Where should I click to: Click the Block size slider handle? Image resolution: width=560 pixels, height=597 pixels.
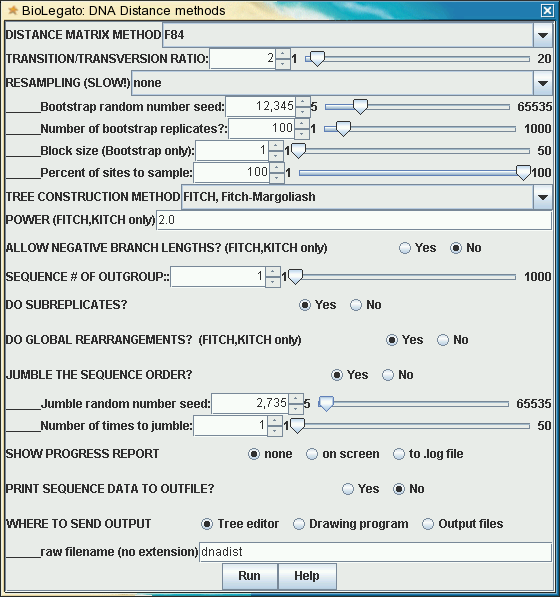click(298, 151)
